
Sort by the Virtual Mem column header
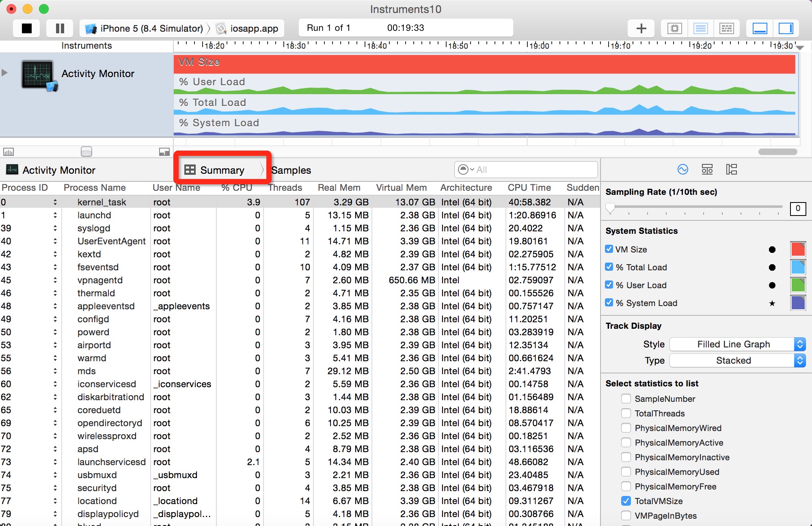(x=401, y=188)
